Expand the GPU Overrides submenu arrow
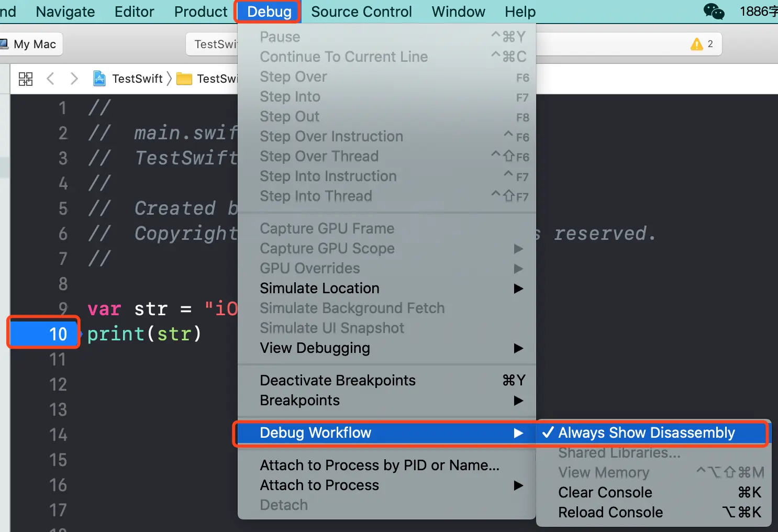 pyautogui.click(x=518, y=269)
